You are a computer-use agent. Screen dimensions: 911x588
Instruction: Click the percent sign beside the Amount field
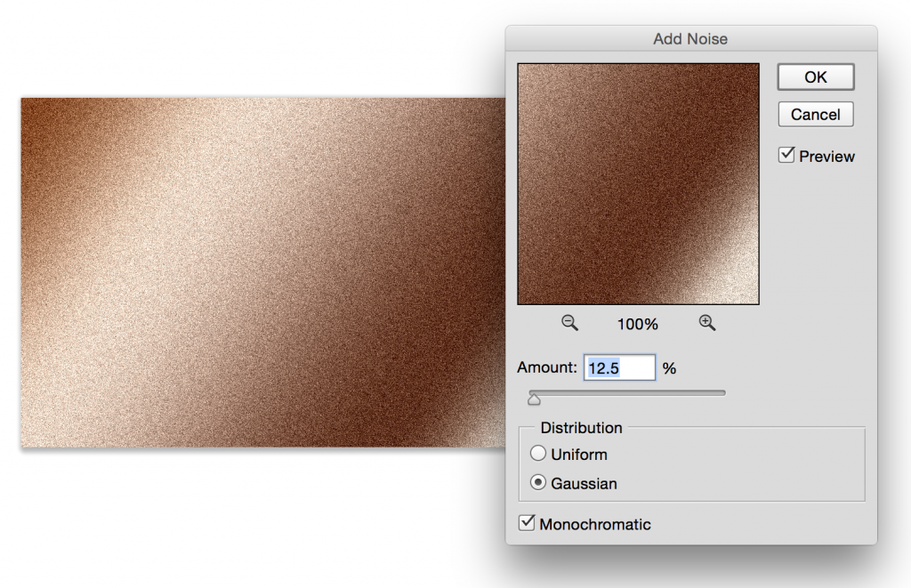668,367
